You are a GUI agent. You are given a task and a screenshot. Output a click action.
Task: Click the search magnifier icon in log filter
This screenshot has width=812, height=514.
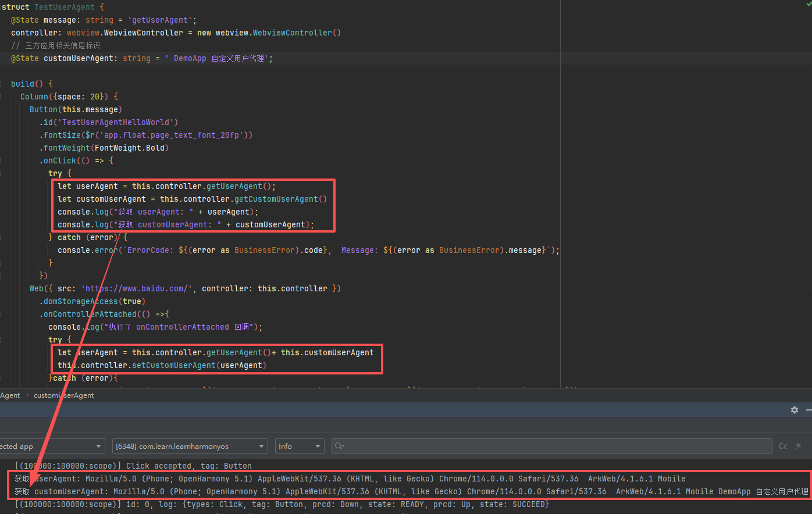339,446
